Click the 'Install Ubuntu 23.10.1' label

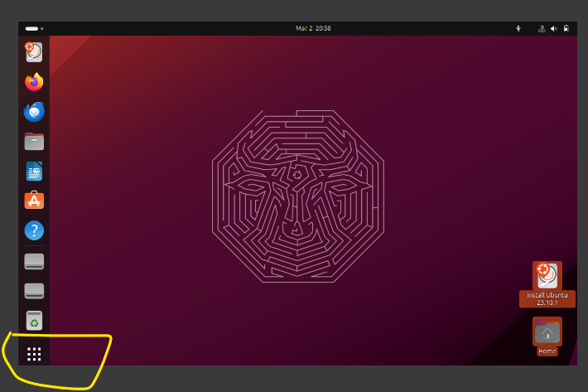pos(547,299)
